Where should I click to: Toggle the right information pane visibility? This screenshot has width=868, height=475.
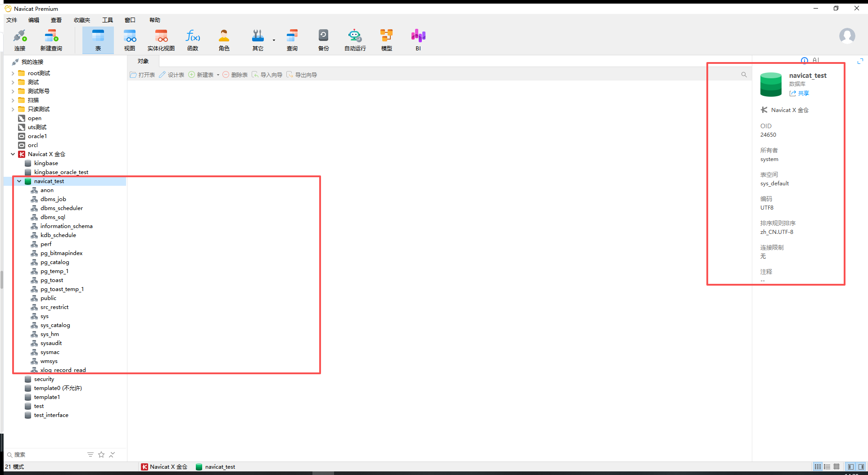pyautogui.click(x=861, y=467)
